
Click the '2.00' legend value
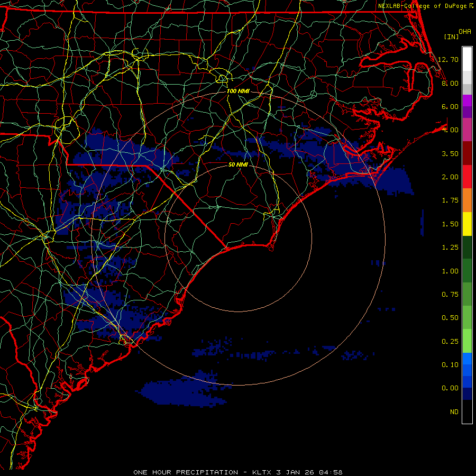coord(450,177)
